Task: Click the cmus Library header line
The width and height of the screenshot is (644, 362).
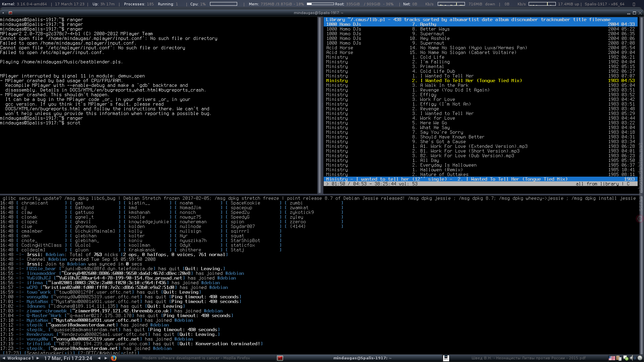Action: point(480,20)
